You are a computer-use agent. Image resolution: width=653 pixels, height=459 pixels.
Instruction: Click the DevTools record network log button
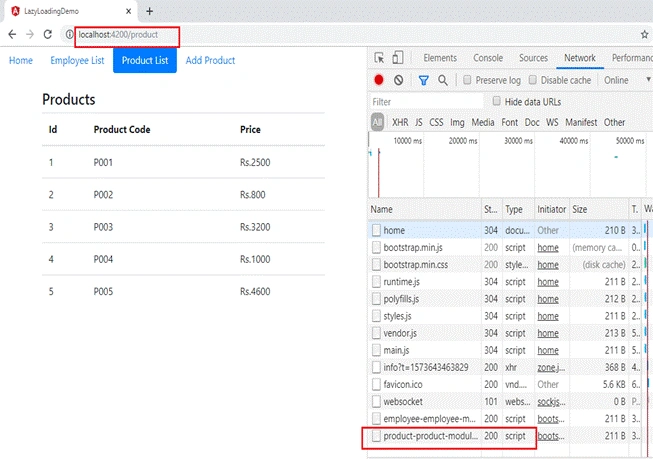[379, 80]
